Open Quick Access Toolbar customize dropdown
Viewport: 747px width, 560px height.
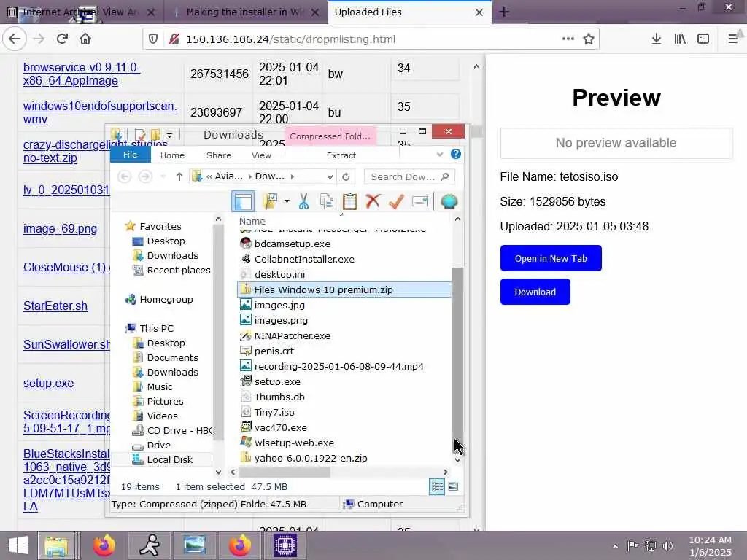pyautogui.click(x=169, y=135)
